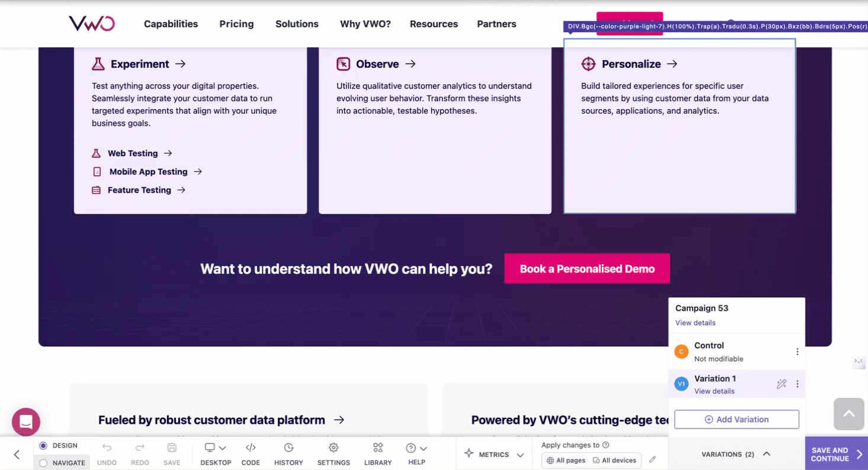Open editor Settings gear

(333, 453)
